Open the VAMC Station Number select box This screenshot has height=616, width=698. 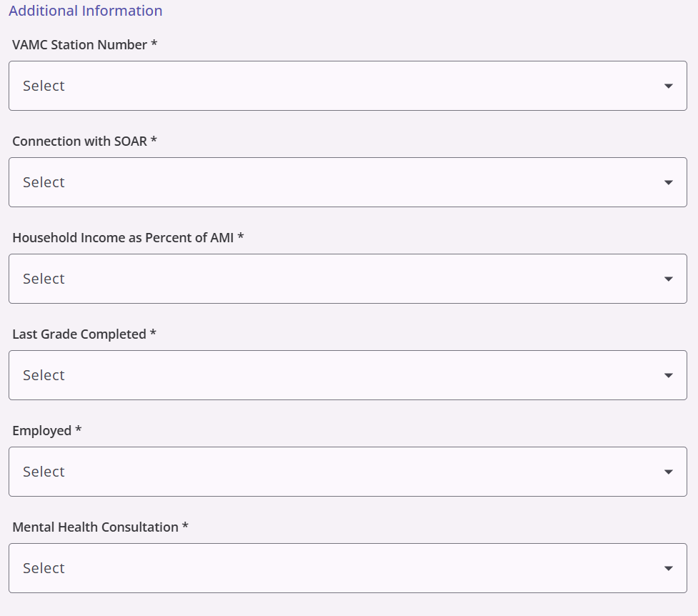coord(348,86)
